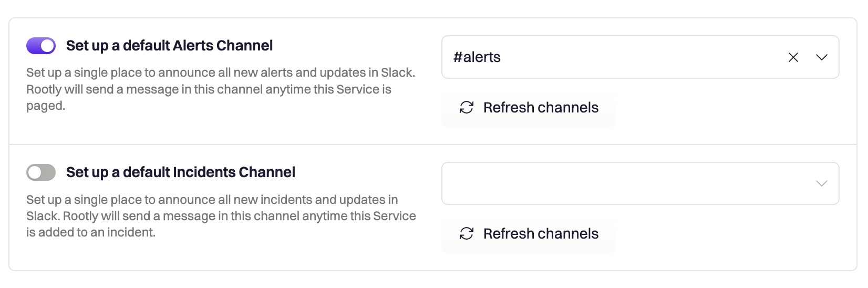Click 'Refresh channels' text below empty dropdown
Screen dimensions: 868x288
pos(541,233)
